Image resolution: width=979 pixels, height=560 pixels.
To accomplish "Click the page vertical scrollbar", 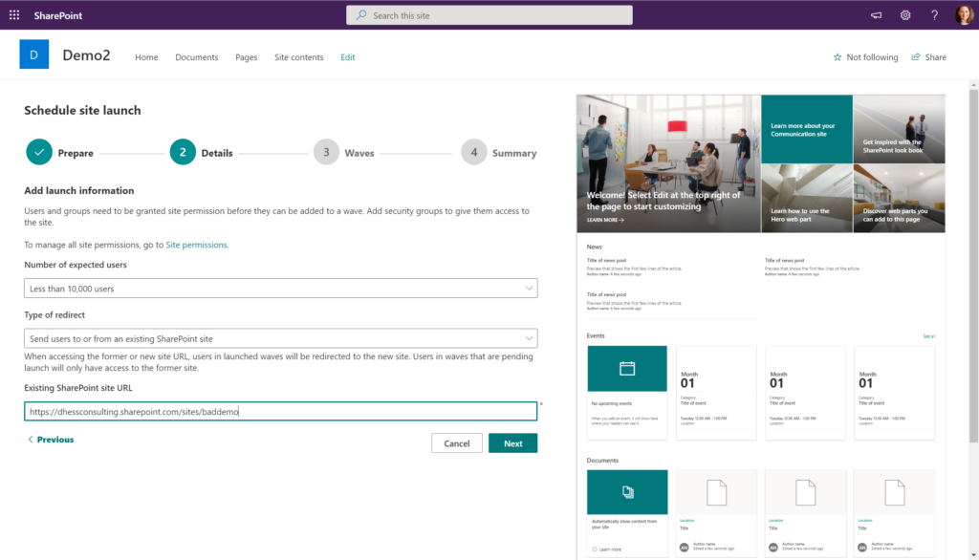I will (973, 266).
